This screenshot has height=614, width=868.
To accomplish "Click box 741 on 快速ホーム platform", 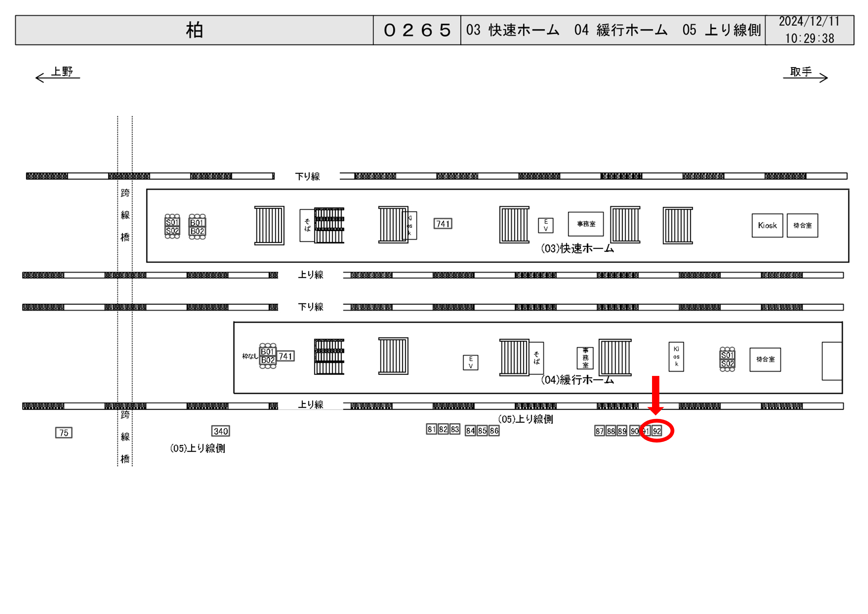I will click(x=443, y=224).
